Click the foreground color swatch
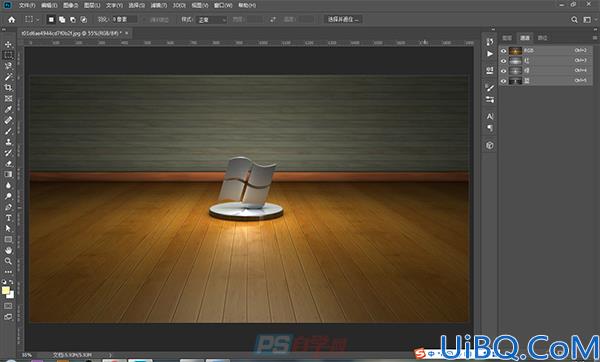This screenshot has width=600, height=362. point(6,290)
